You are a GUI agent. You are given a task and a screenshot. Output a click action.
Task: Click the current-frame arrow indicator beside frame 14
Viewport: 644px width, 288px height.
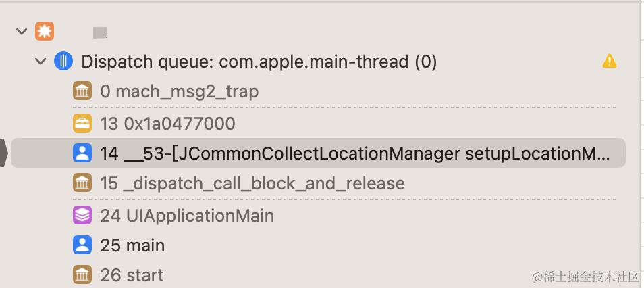click(3, 153)
